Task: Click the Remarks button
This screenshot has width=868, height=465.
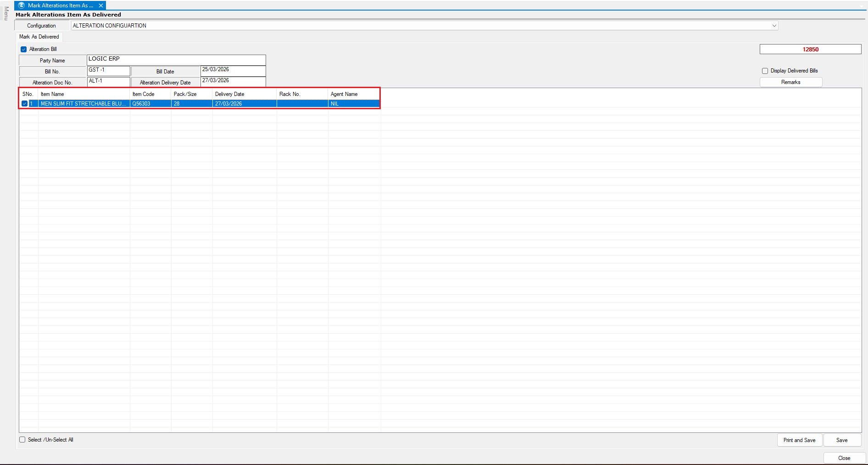Action: [790, 82]
